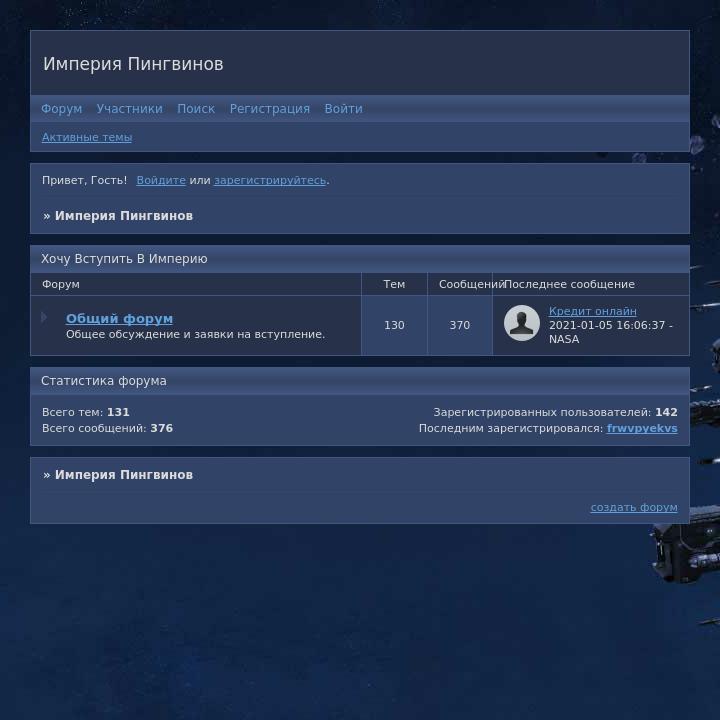The image size is (720, 720).
Task: Open the Войти menu item
Action: tap(343, 109)
